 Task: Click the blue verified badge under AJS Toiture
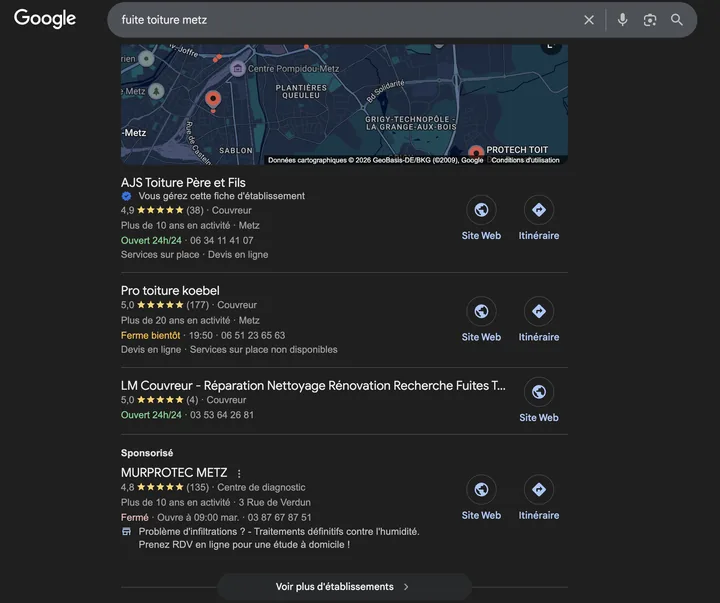click(126, 196)
